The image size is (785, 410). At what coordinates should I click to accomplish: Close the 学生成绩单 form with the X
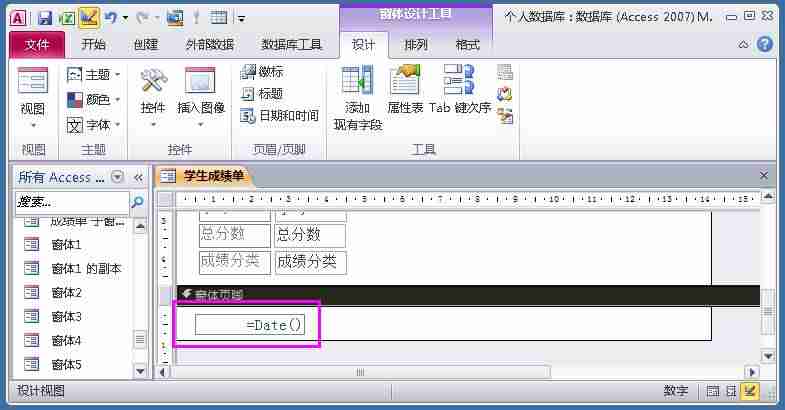tap(764, 176)
